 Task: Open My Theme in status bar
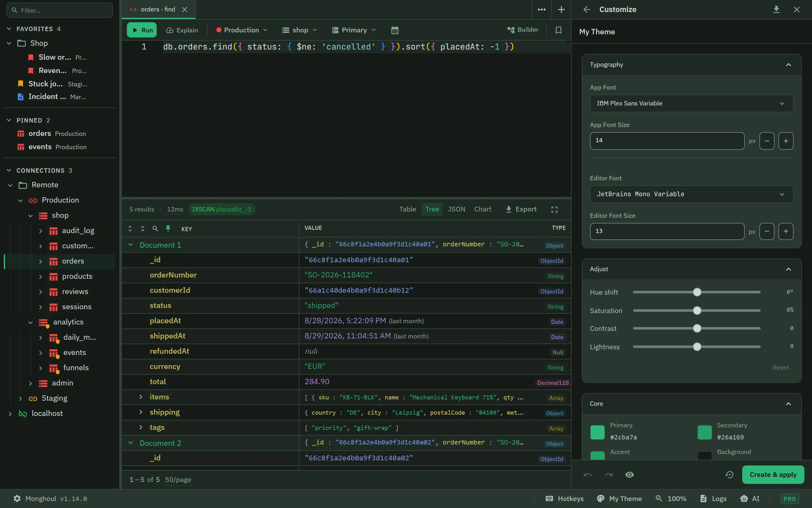pos(619,498)
